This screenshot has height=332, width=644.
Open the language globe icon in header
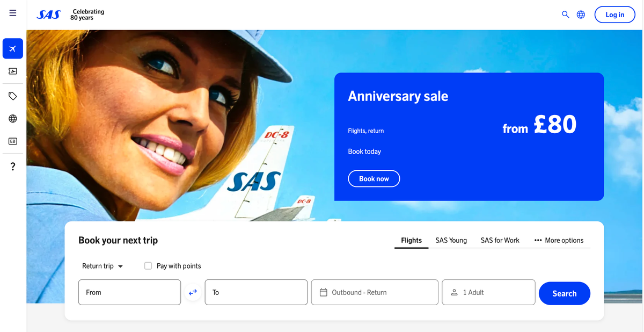coord(581,15)
